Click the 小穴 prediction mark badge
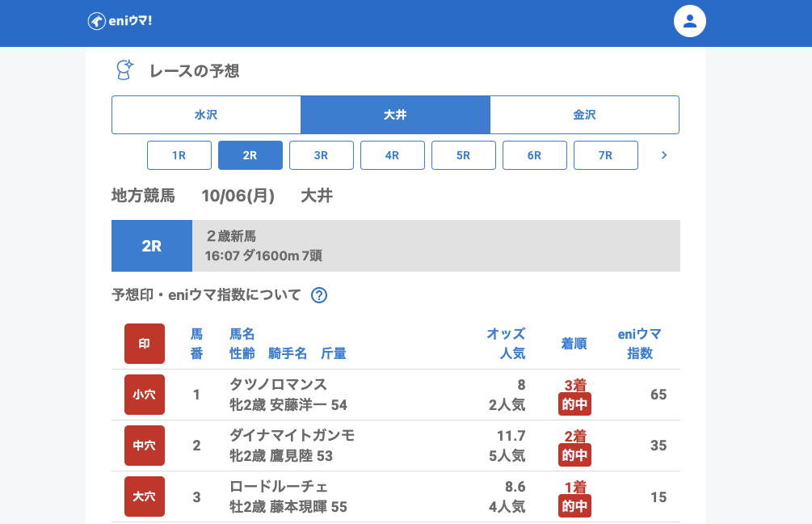This screenshot has height=524, width=812. tap(145, 395)
